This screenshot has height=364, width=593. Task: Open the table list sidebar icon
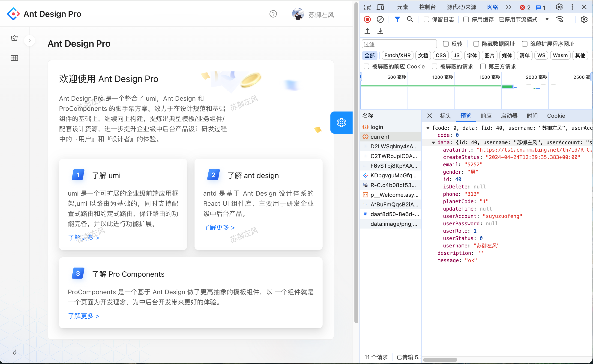tap(14, 58)
